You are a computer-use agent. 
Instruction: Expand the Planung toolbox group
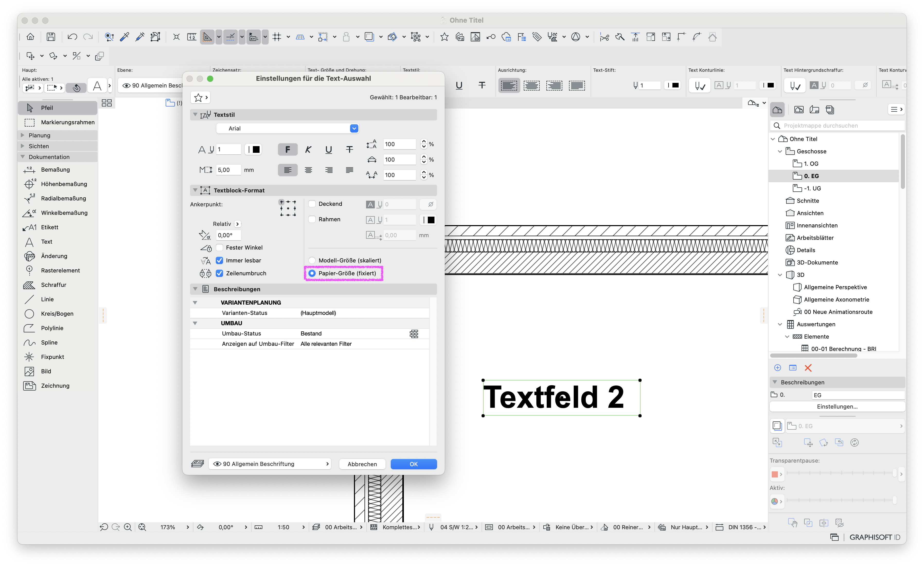[x=22, y=135]
